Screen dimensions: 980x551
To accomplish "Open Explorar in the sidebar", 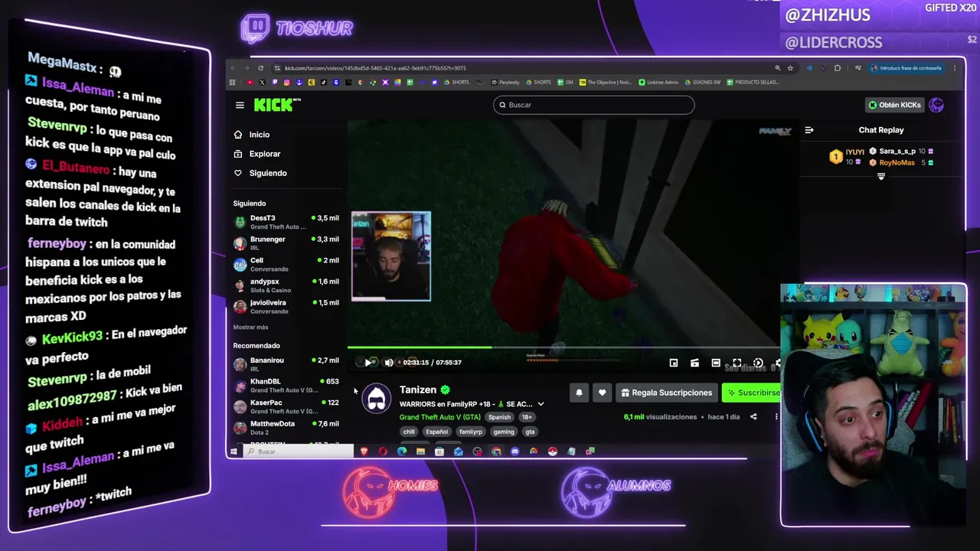I will [264, 154].
